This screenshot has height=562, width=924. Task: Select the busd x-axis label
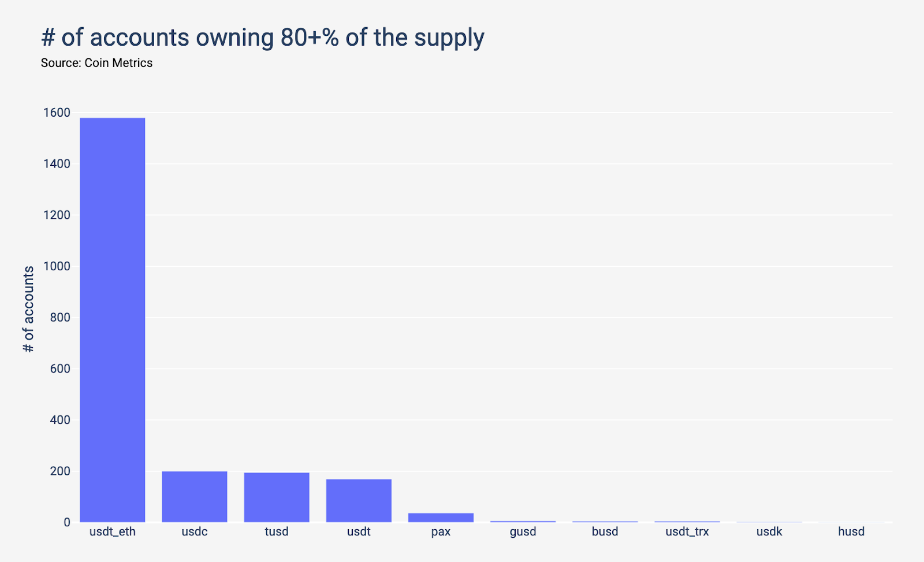point(605,532)
